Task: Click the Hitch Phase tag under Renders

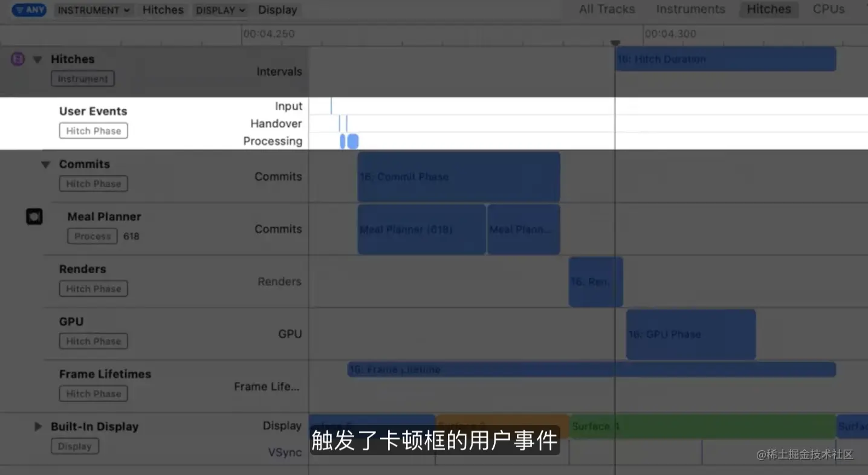Action: pyautogui.click(x=94, y=289)
